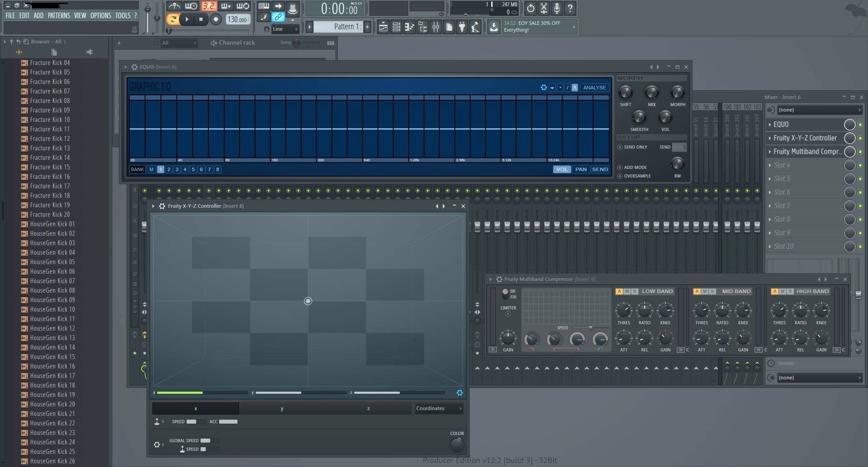Viewport: 868px width, 467px height.
Task: Toggle loop recording icon
Action: pyautogui.click(x=243, y=6)
